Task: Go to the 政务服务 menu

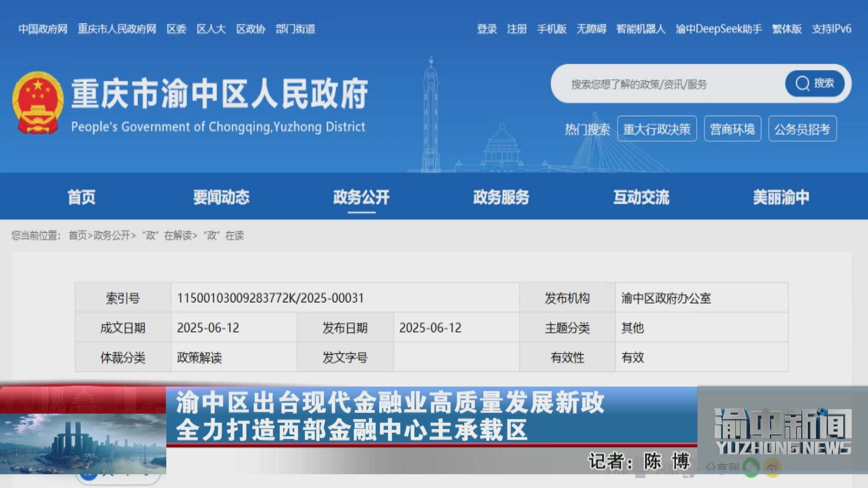Action: click(x=501, y=197)
